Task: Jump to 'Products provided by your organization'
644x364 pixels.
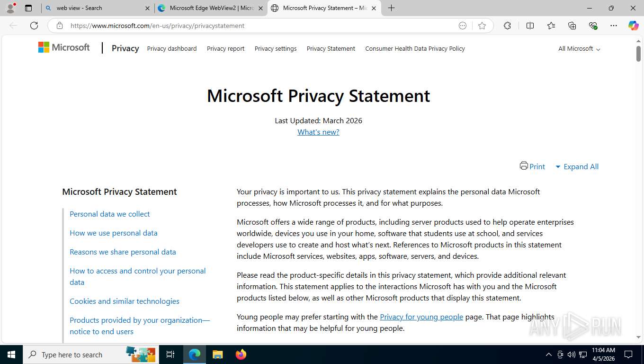Action: point(140,326)
